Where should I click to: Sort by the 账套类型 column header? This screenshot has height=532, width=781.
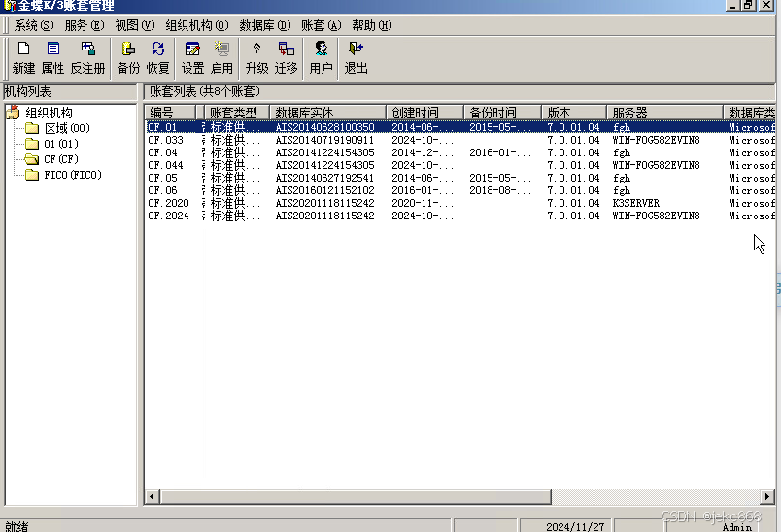pyautogui.click(x=237, y=113)
